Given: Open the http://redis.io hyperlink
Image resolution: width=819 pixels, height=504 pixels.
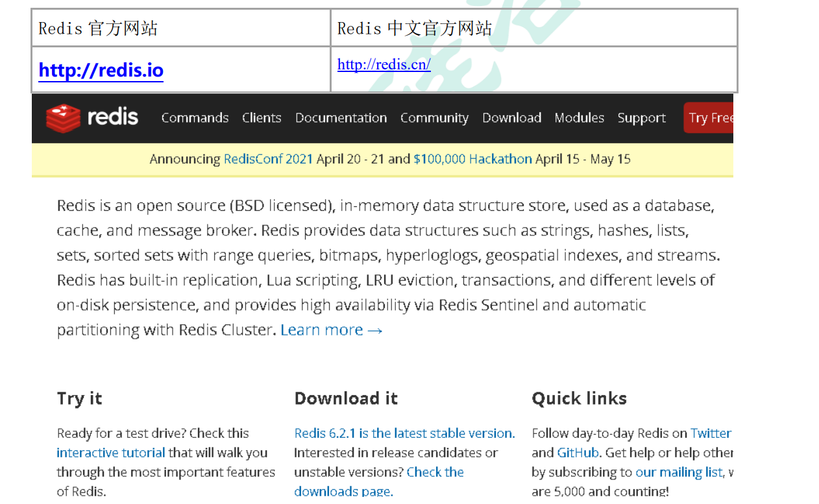Looking at the screenshot, I should coord(101,70).
